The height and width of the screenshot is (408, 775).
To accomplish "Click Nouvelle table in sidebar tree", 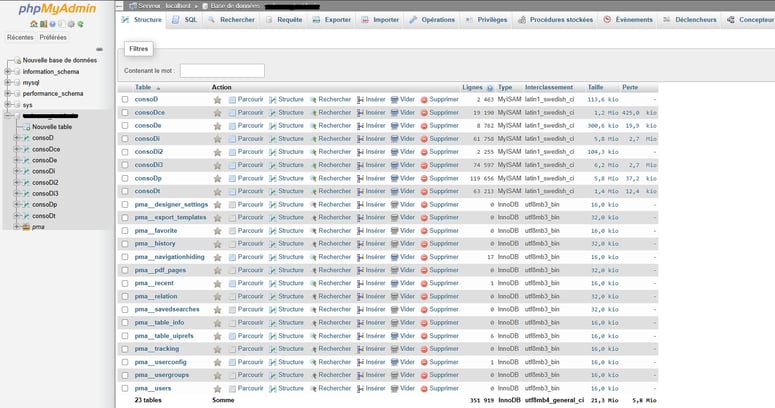I will (x=52, y=127).
